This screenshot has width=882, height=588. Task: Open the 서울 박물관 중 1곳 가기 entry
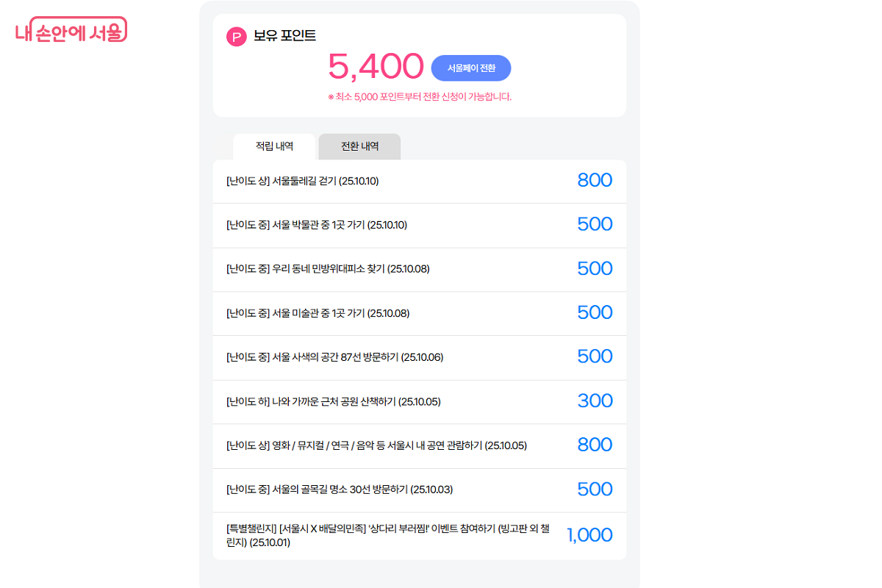pyautogui.click(x=316, y=225)
